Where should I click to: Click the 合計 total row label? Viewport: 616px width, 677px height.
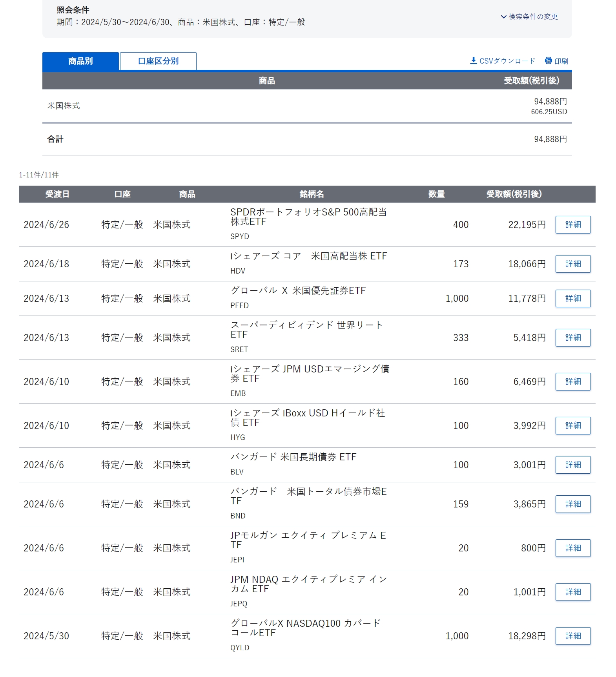tap(55, 139)
